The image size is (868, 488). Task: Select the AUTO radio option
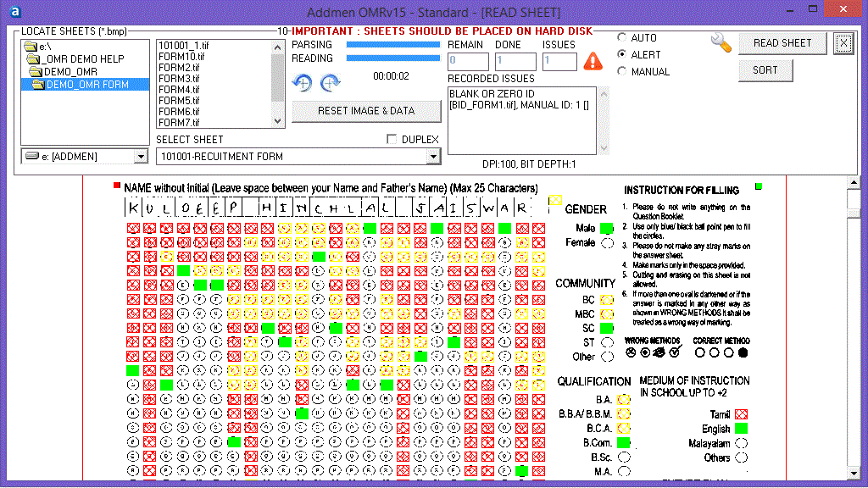tap(623, 38)
